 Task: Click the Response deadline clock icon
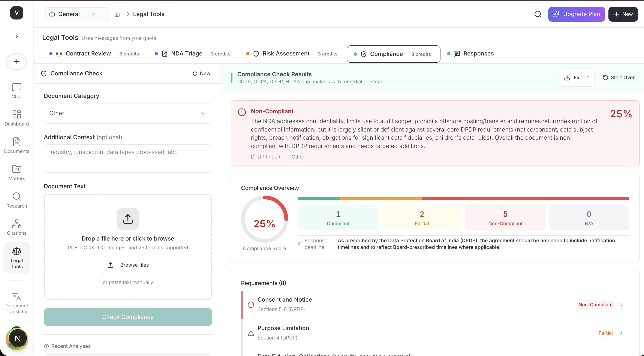(x=300, y=244)
